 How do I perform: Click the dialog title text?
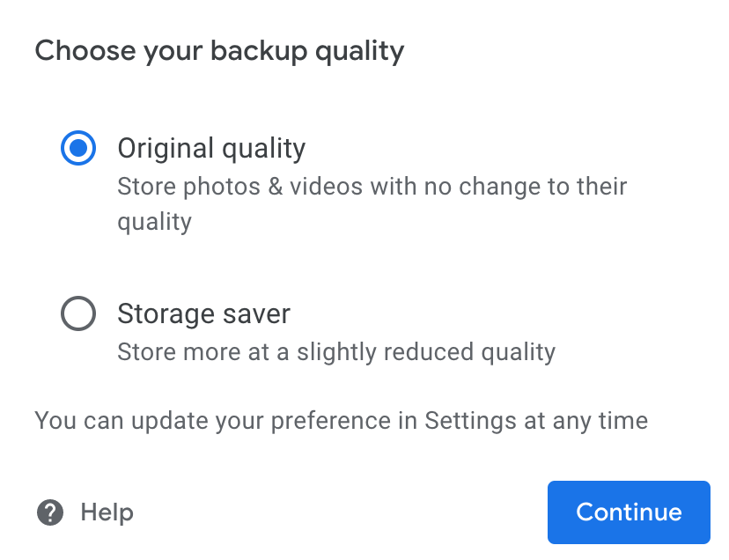(219, 50)
